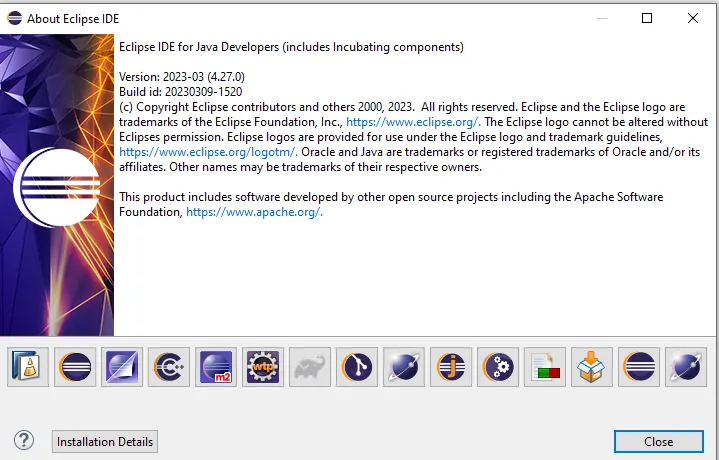Click the purple square icon with white page
The image size is (719, 460).
pyautogui.click(x=122, y=368)
